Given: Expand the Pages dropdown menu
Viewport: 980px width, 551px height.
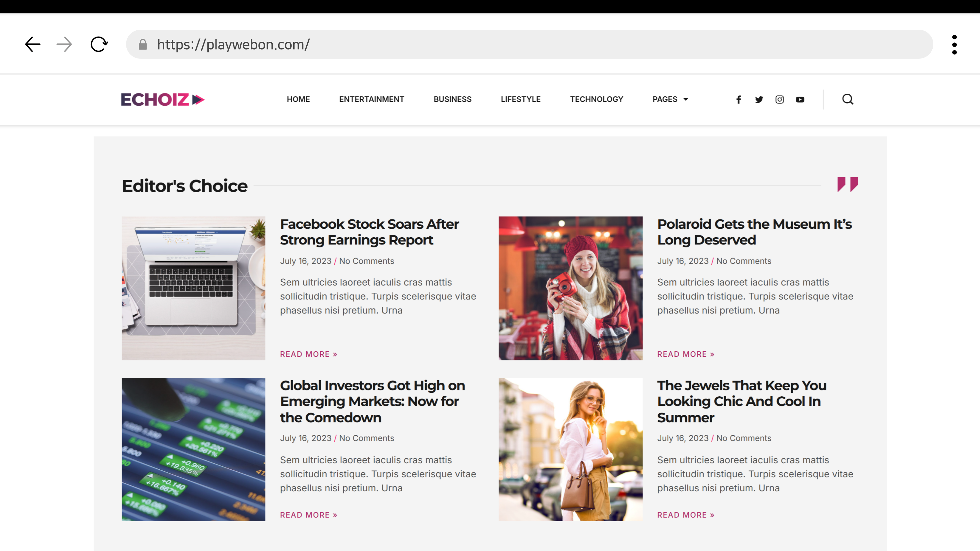Looking at the screenshot, I should coord(670,99).
